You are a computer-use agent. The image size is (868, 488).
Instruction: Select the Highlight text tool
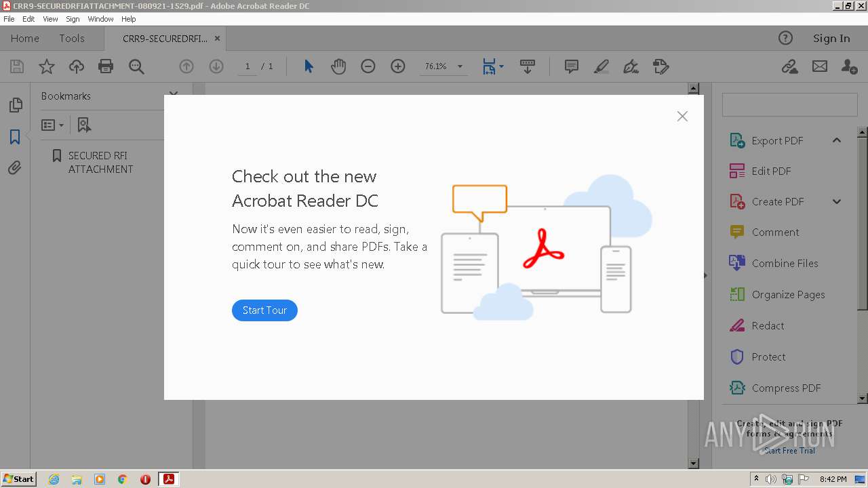pos(601,66)
